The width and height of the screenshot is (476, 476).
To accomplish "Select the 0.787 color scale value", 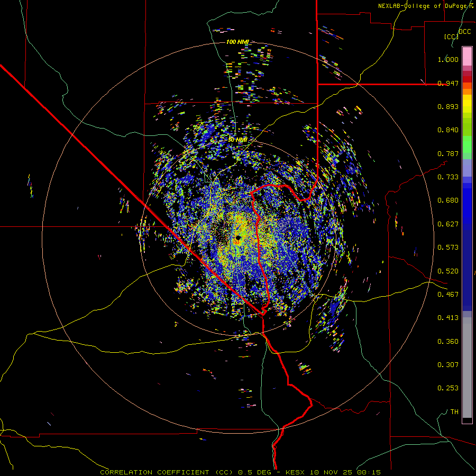I will tap(448, 153).
